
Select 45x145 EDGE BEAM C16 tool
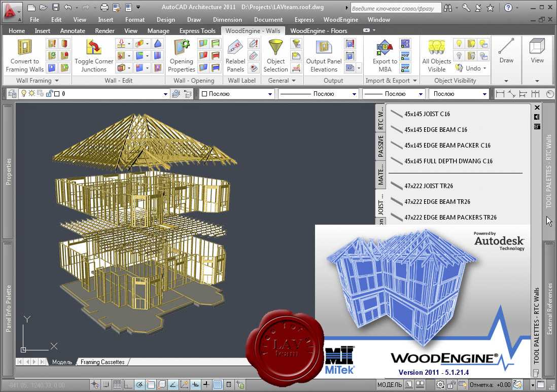click(436, 130)
